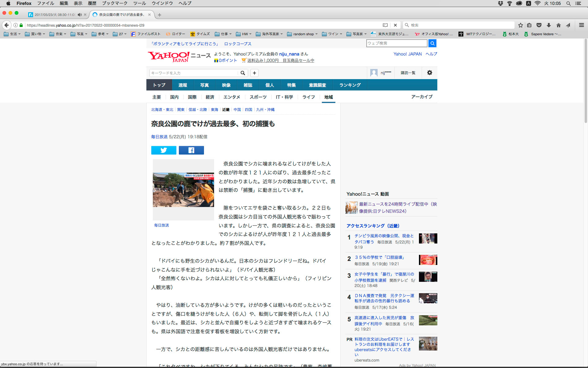Screen dimensions: 588x368
Task: Bookmark this page with star icon
Action: pyautogui.click(x=520, y=25)
